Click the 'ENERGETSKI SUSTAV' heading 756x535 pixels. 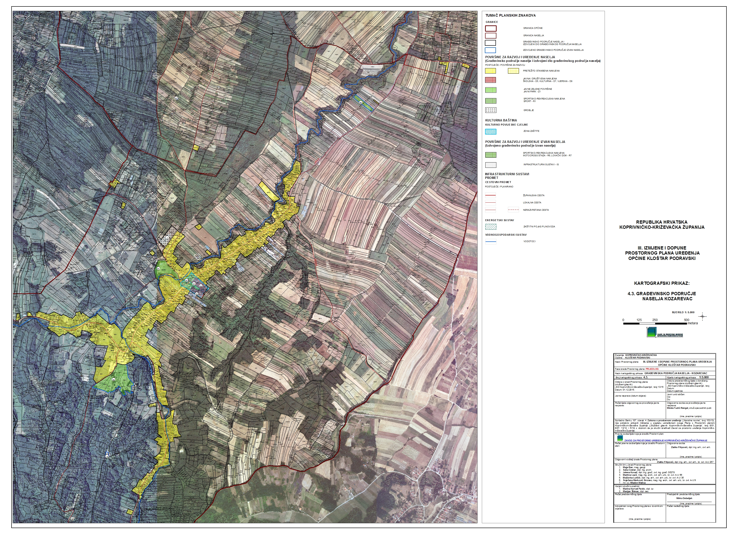pos(499,220)
